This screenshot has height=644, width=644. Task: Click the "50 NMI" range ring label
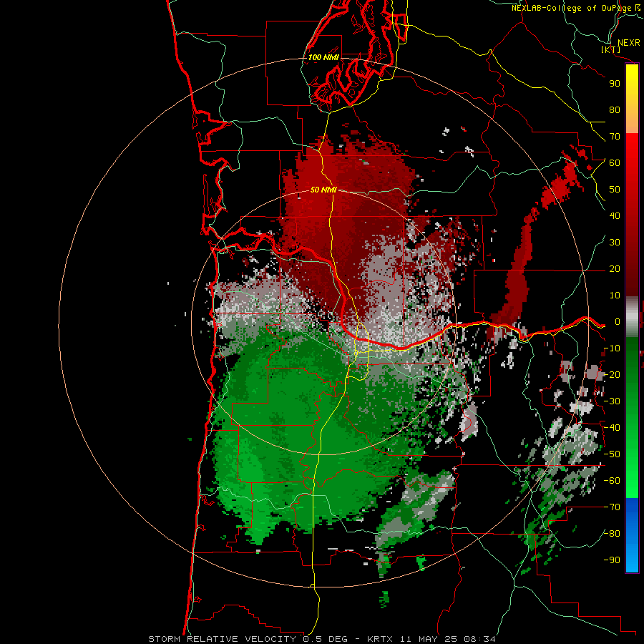323,190
